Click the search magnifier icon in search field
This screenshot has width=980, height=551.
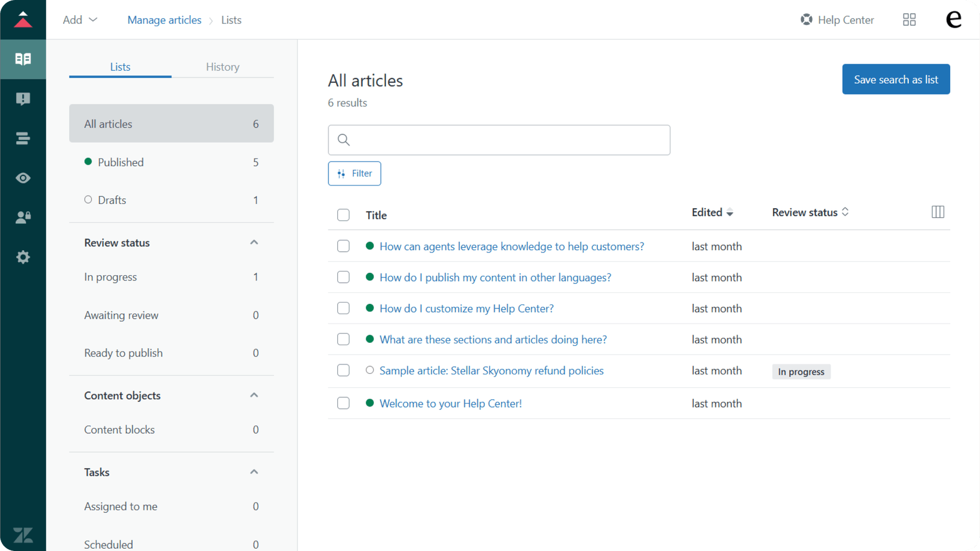pos(343,140)
